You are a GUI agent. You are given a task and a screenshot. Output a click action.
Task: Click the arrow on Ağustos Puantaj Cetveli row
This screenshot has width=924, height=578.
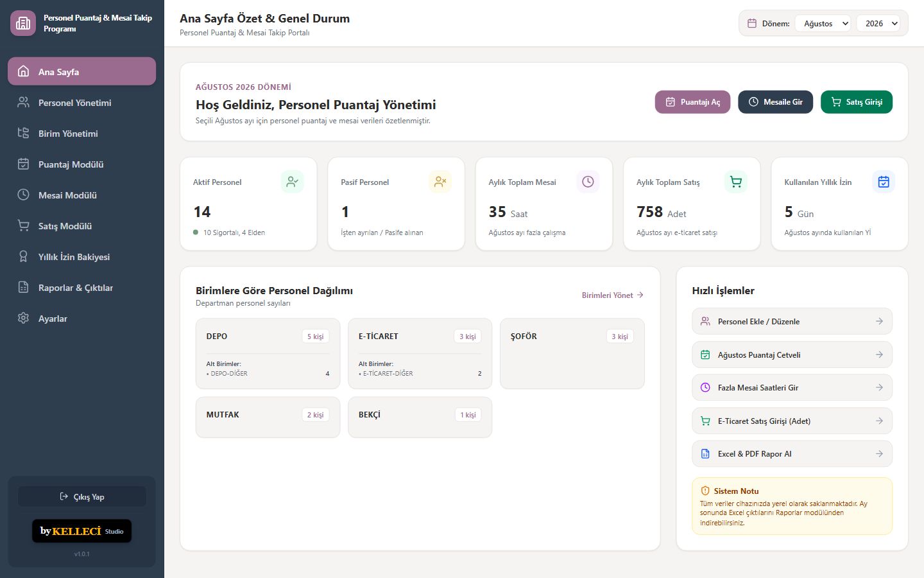point(879,355)
